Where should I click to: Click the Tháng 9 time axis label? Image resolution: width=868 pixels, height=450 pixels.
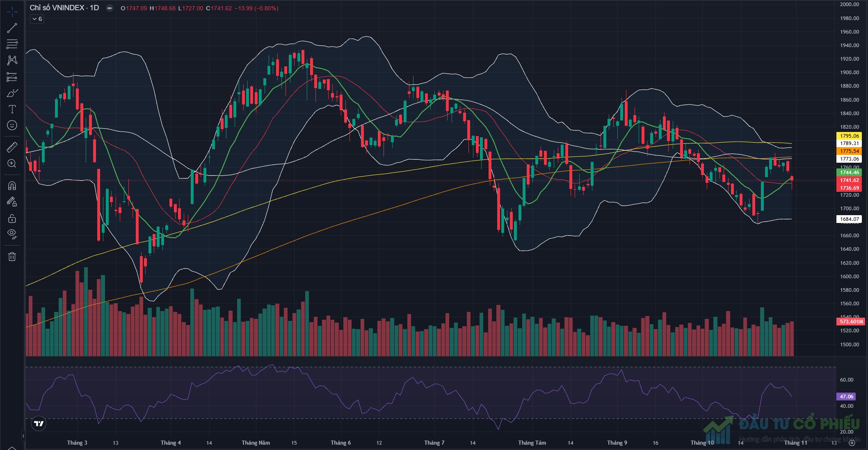[x=617, y=443]
